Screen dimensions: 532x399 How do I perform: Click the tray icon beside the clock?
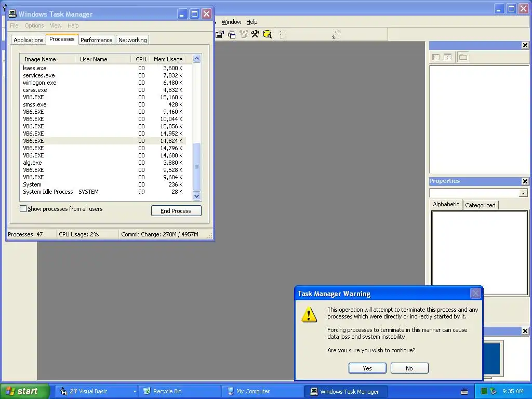tap(493, 391)
